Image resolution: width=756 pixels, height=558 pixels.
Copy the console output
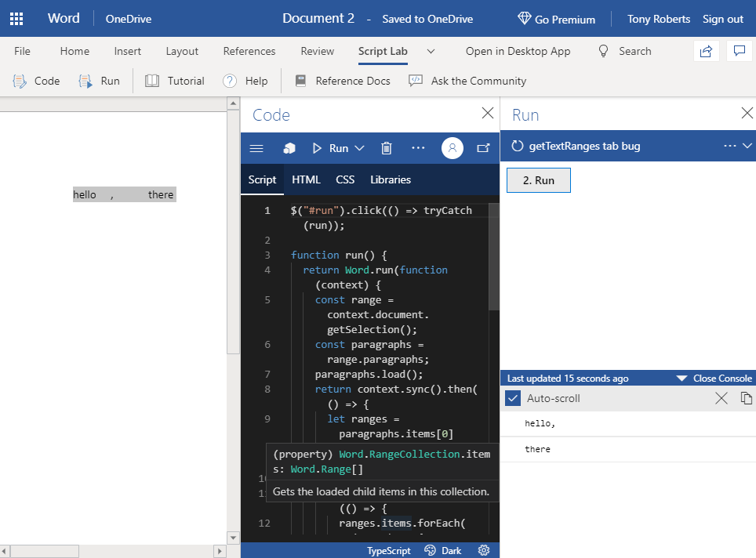pyautogui.click(x=745, y=398)
